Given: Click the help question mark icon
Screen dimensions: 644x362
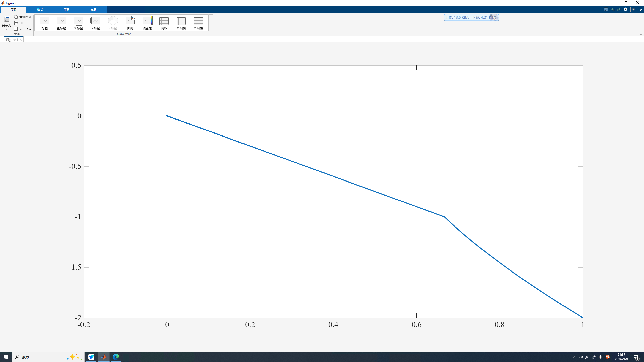Looking at the screenshot, I should (625, 9).
